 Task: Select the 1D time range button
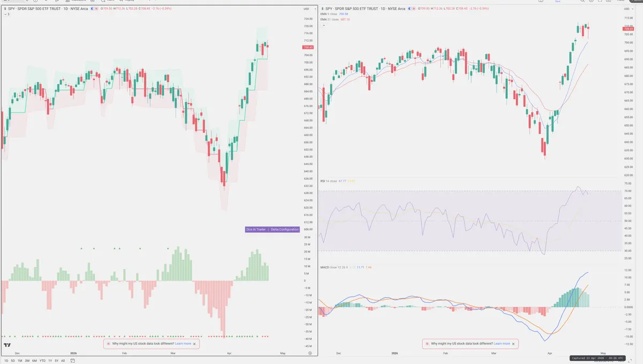pyautogui.click(x=6, y=361)
